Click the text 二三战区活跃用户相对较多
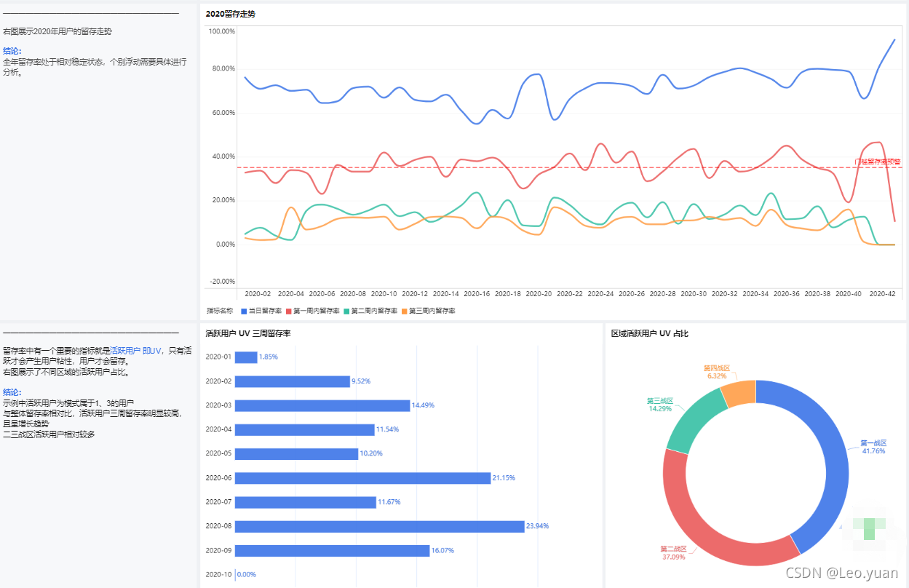This screenshot has height=588, width=909. point(49,434)
